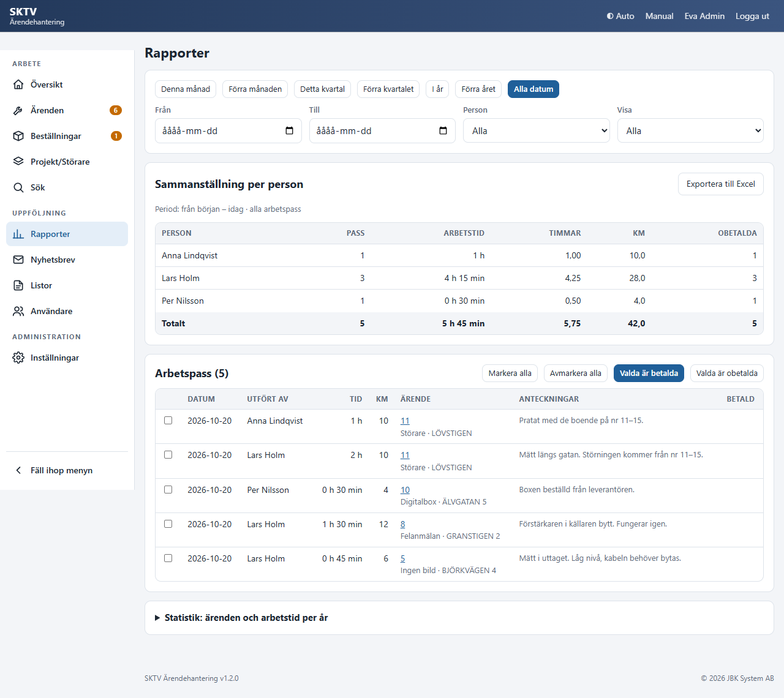Tick the checkbox for Anna Lindqvist's work shift
The height and width of the screenshot is (698, 784).
(x=168, y=421)
